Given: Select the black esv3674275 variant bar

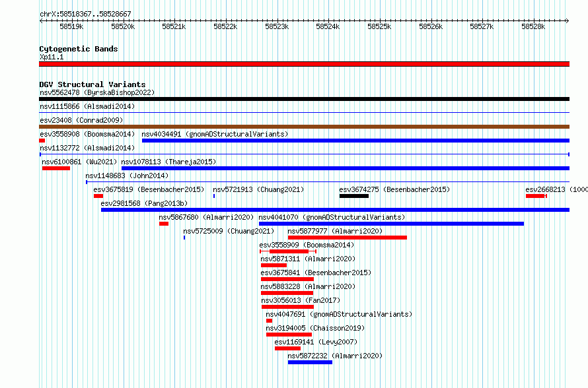Looking at the screenshot, I should 354,196.
